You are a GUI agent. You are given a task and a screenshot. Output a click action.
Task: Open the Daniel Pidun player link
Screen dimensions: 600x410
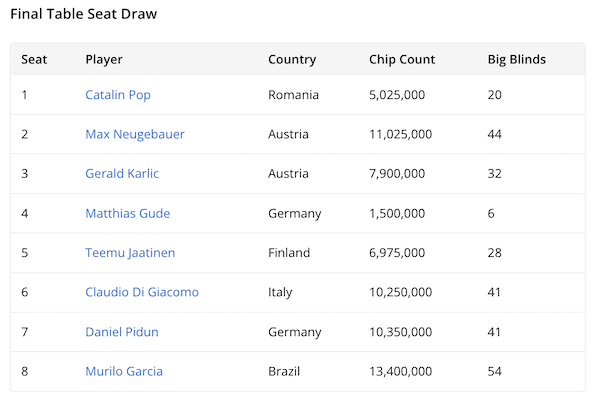tap(122, 332)
